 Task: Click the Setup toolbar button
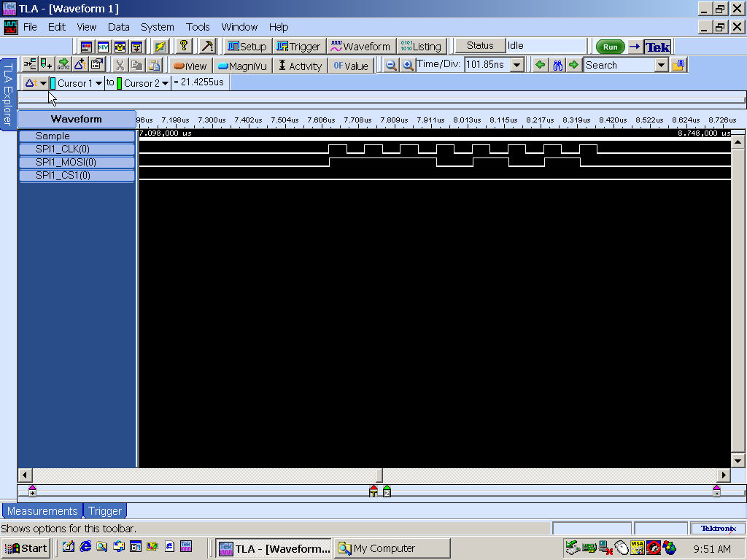(x=247, y=46)
